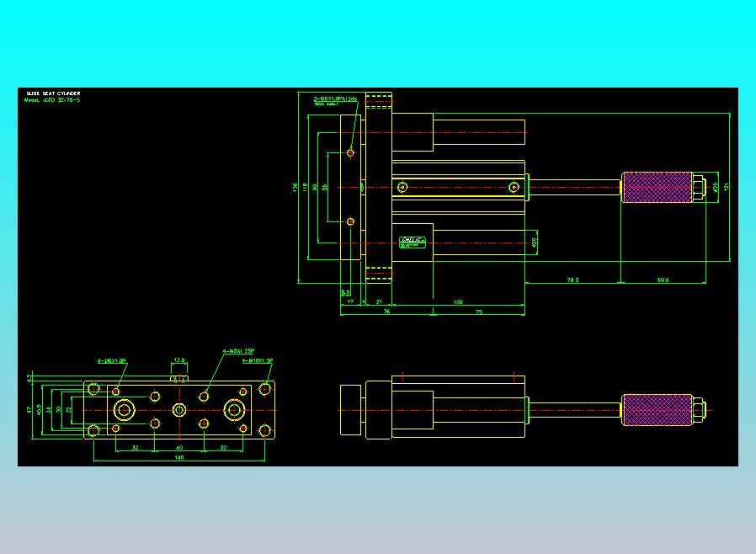Image resolution: width=756 pixels, height=554 pixels.
Task: Click the 2-M6X1.0P thread note in top view
Action: click(x=336, y=99)
